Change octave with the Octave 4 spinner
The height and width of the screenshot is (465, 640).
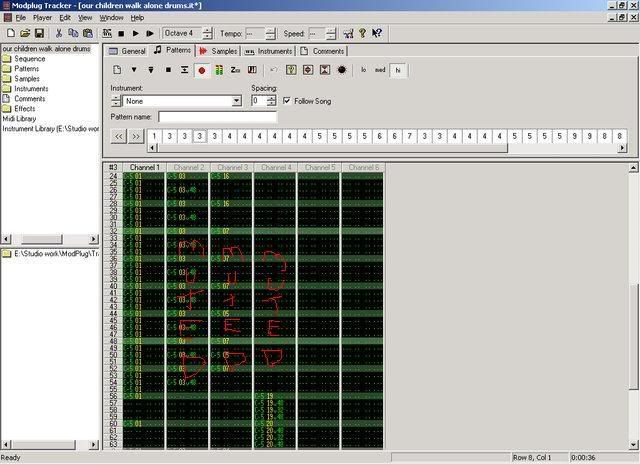coord(207,33)
